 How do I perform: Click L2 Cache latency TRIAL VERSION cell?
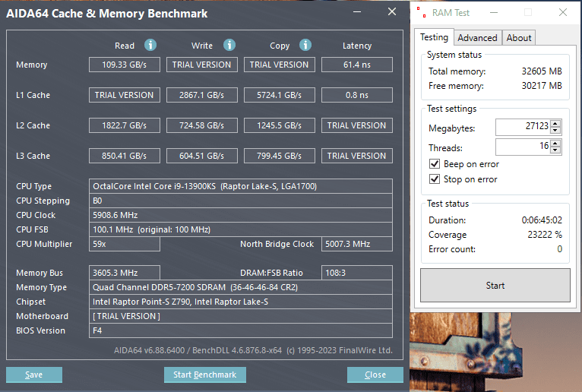tap(356, 125)
